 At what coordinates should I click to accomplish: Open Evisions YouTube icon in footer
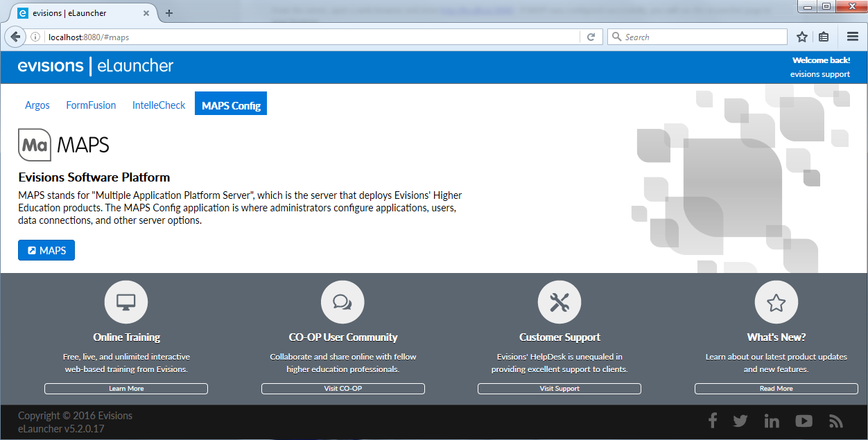tap(804, 421)
